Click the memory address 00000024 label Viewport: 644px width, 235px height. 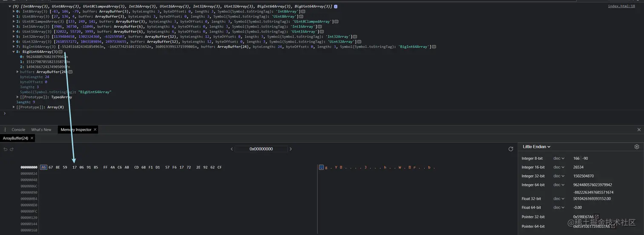pos(29,174)
